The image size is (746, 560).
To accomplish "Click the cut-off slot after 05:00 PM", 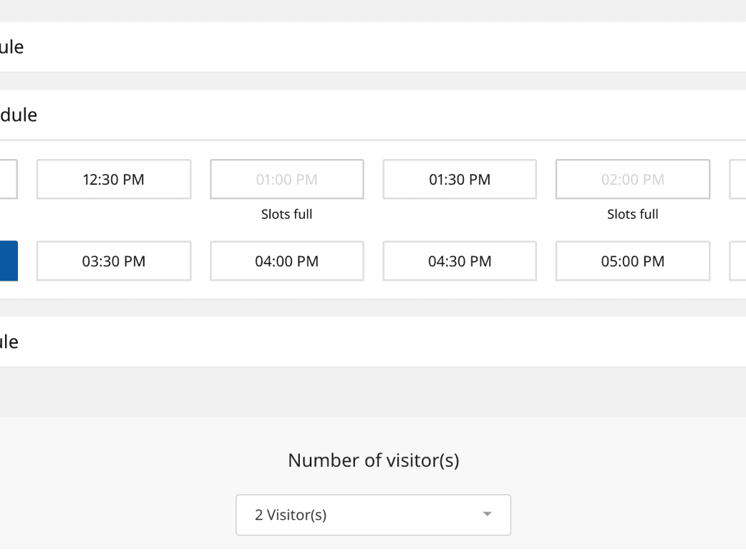I will 737,261.
